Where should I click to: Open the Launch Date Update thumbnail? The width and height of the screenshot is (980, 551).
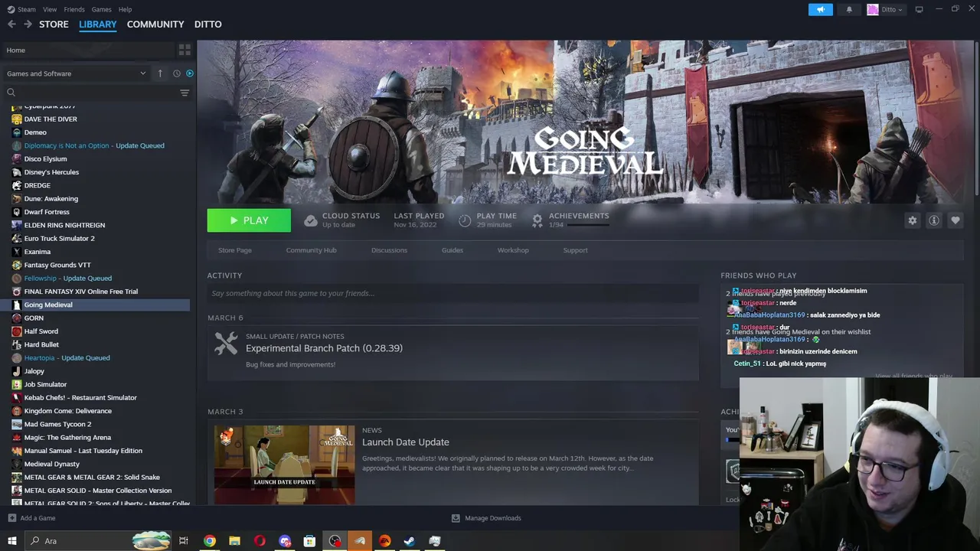point(285,465)
